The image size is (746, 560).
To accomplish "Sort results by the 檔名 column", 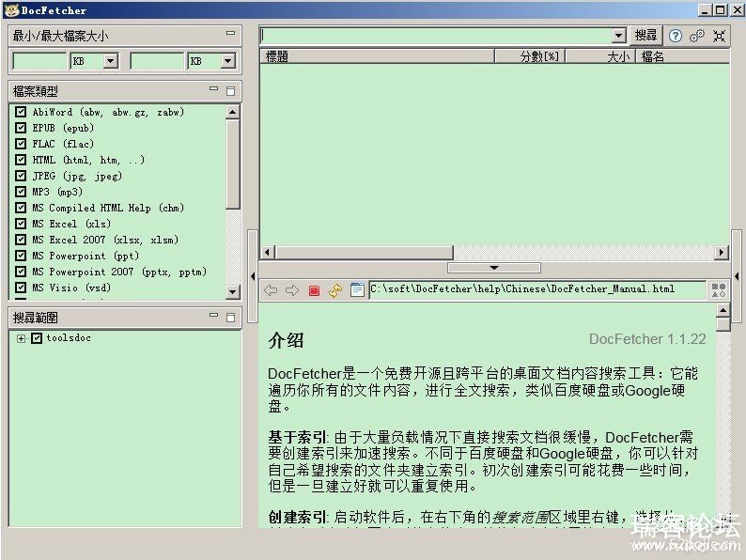I will coord(683,56).
